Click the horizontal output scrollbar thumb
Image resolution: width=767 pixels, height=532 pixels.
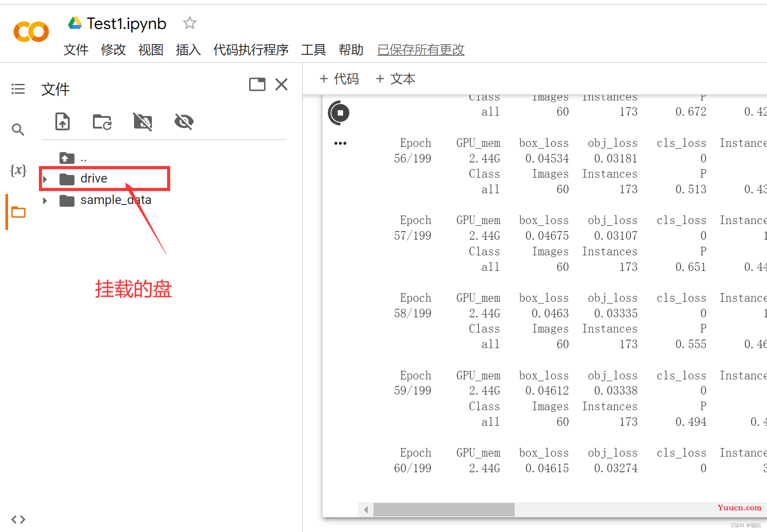(x=444, y=509)
